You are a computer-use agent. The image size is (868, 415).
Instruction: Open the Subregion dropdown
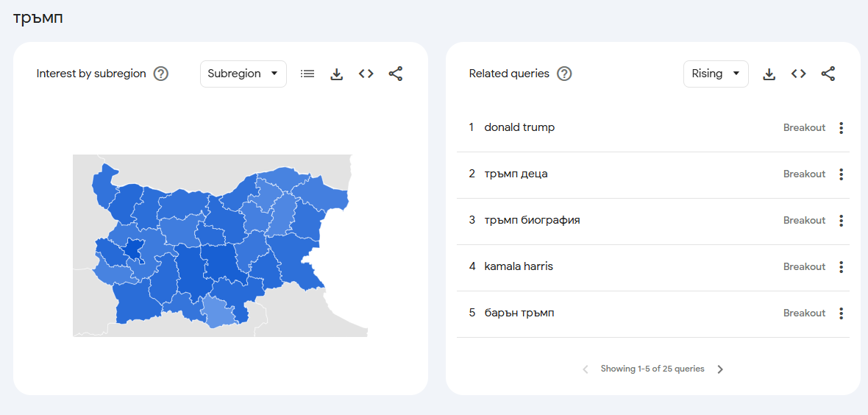pos(243,74)
